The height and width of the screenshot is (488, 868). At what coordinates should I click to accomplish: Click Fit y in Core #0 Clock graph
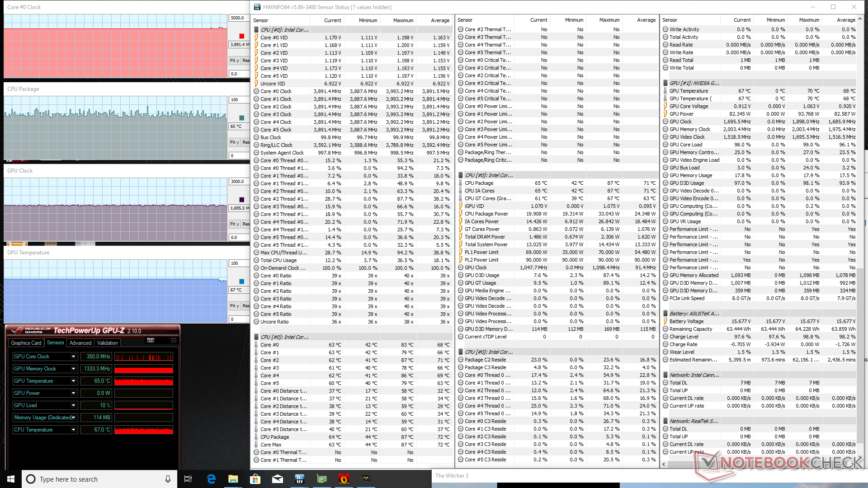[235, 61]
